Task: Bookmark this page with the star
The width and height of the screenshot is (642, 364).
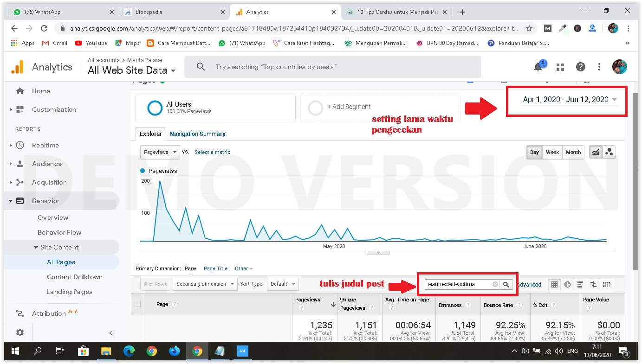Action: pyautogui.click(x=529, y=28)
